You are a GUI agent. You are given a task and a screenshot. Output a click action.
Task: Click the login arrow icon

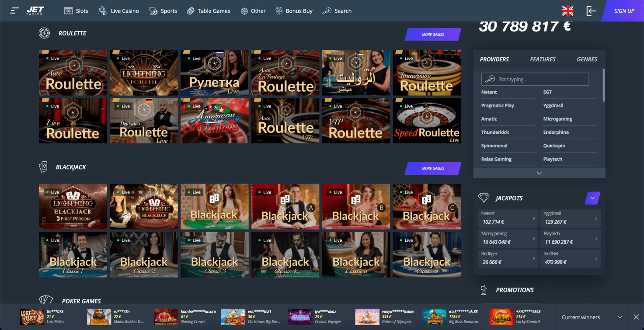pos(591,11)
